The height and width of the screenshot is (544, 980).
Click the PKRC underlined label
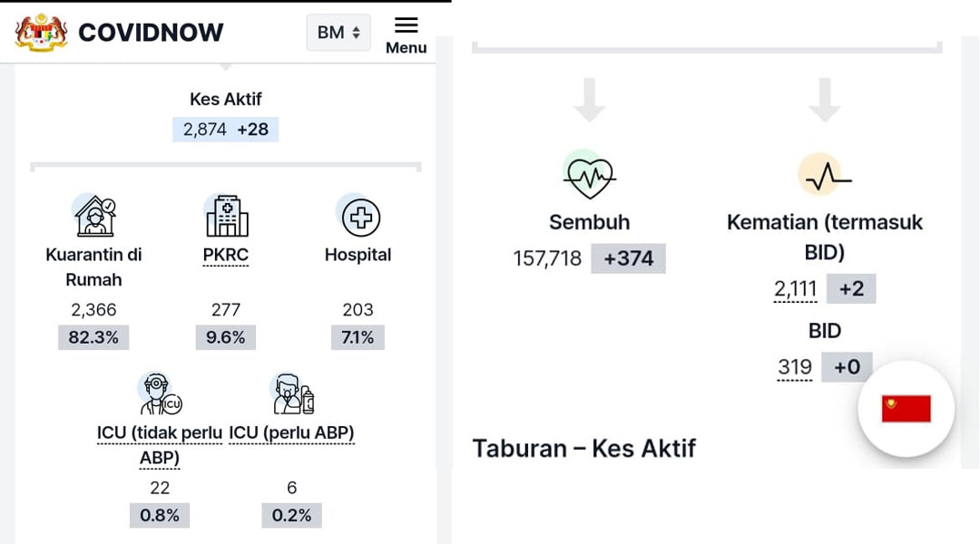[x=226, y=256]
